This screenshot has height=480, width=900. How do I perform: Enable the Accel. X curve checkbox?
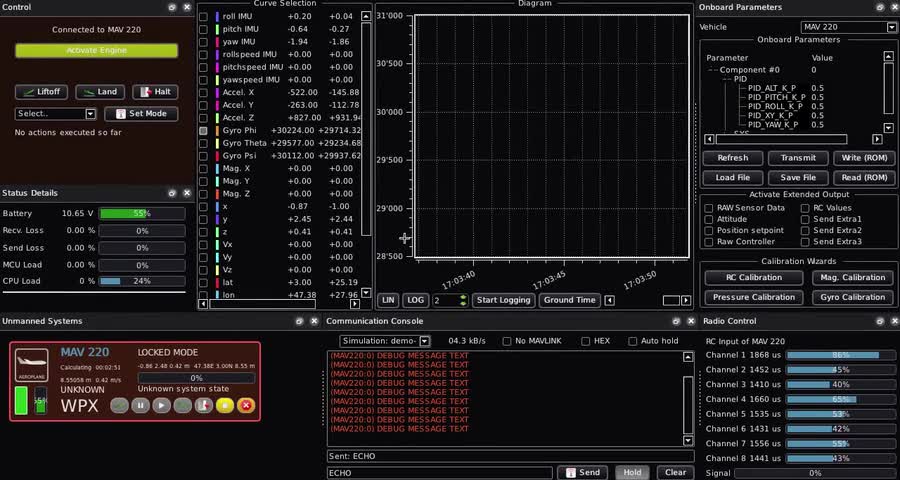pos(203,92)
